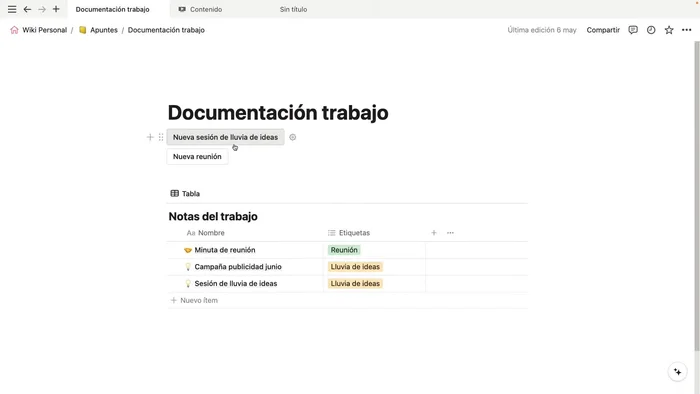Open page history clock icon

(651, 30)
